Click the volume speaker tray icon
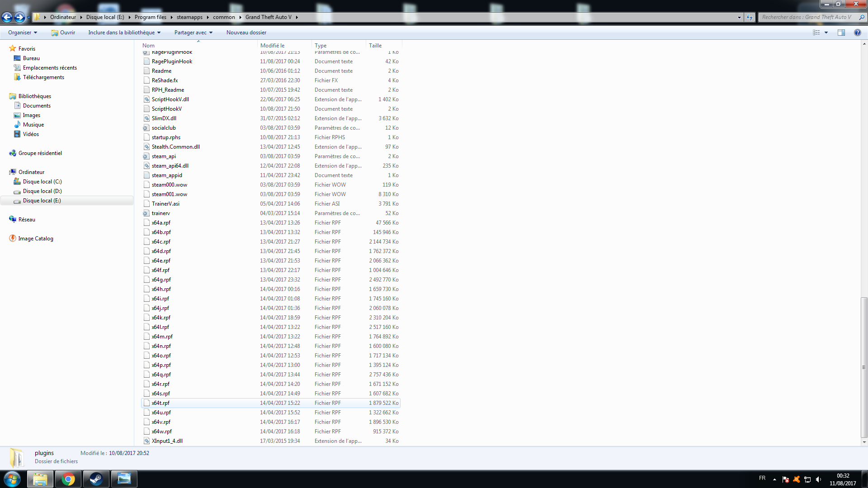 click(818, 479)
